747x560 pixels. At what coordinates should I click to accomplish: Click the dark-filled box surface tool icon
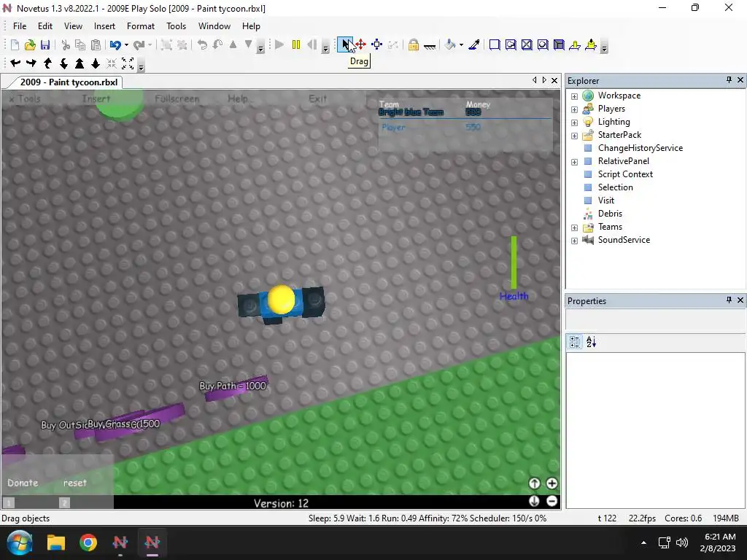point(559,44)
